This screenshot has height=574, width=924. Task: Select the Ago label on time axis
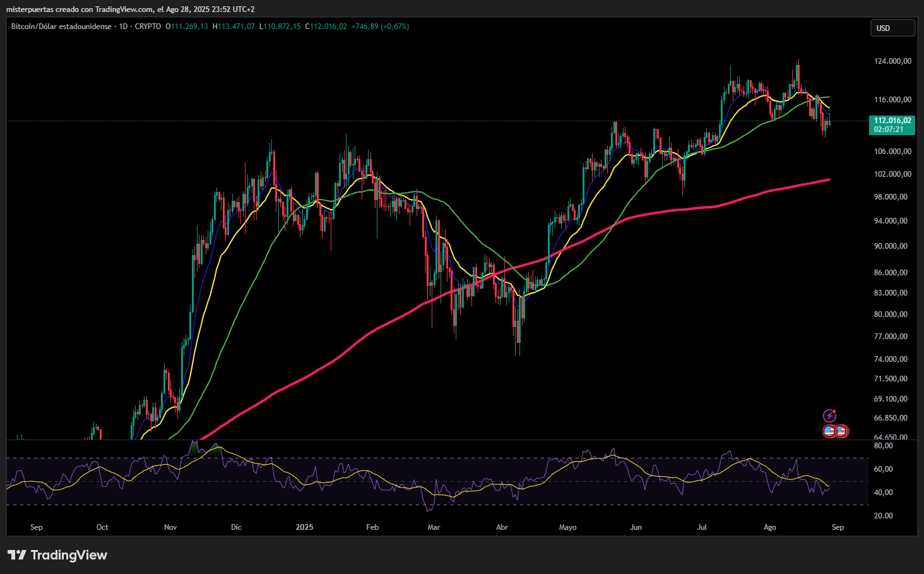[x=770, y=527]
